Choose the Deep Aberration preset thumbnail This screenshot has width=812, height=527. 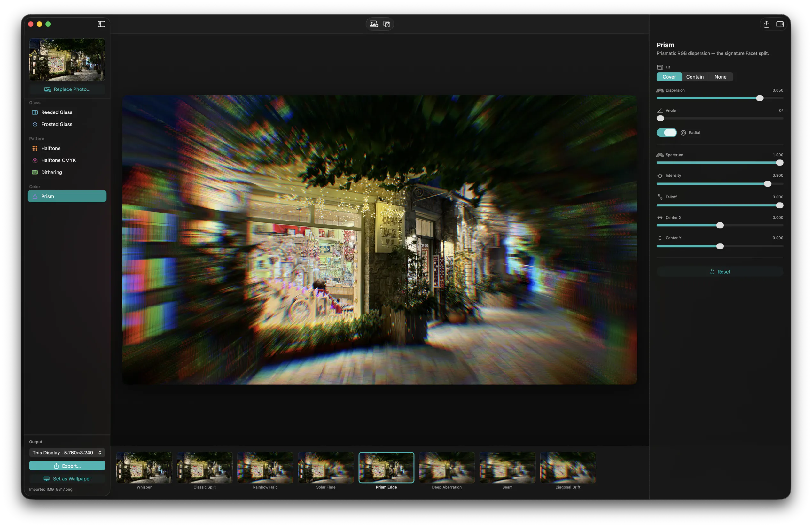click(x=447, y=468)
